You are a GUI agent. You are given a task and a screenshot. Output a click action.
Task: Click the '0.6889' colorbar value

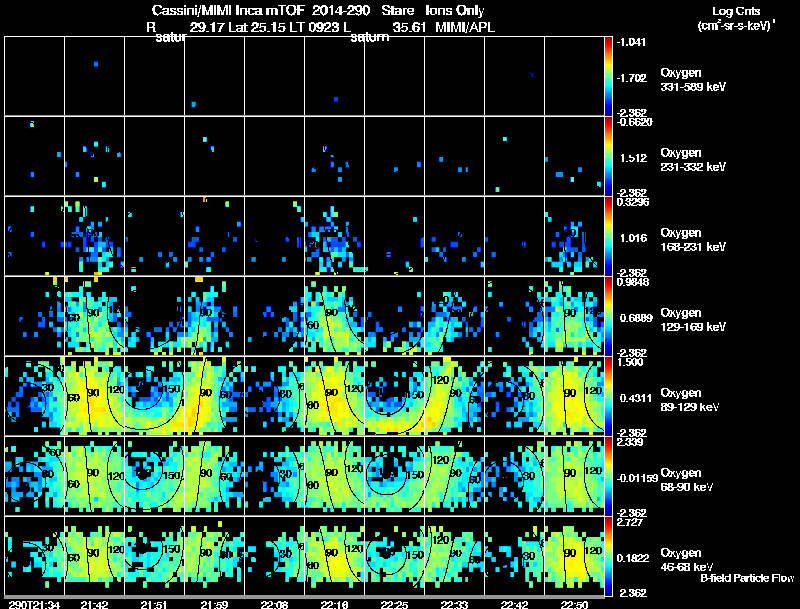[x=636, y=318]
